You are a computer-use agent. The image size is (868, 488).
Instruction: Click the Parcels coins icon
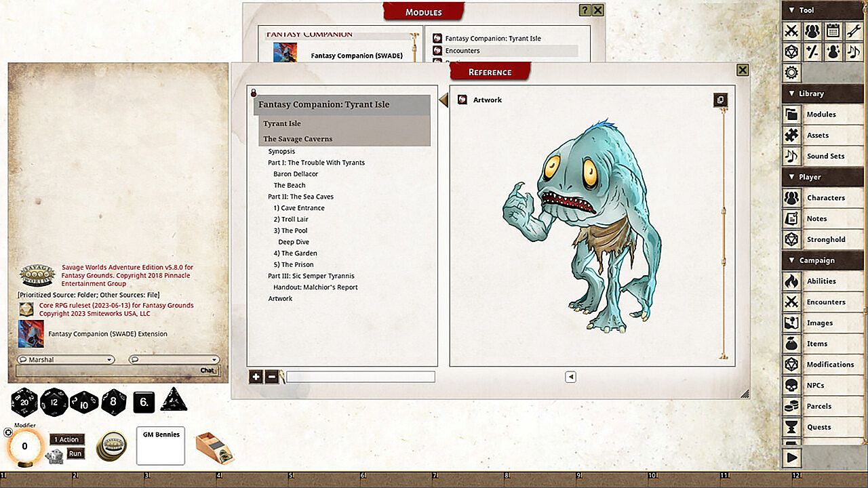[x=791, y=407]
